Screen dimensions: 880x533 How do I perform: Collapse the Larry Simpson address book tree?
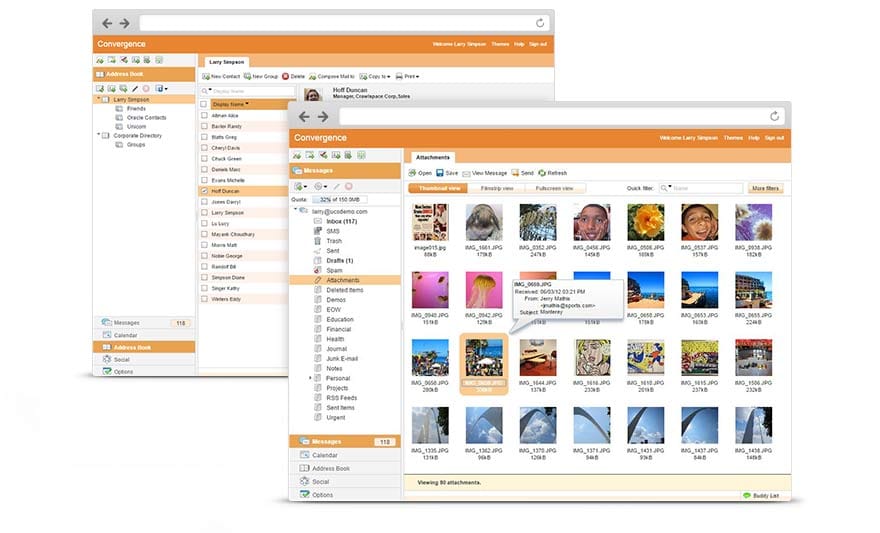[99, 99]
